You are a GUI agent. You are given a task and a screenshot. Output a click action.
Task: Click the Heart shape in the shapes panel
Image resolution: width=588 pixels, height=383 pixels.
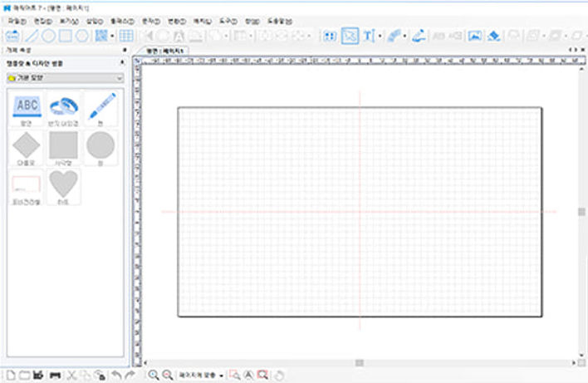click(x=63, y=184)
